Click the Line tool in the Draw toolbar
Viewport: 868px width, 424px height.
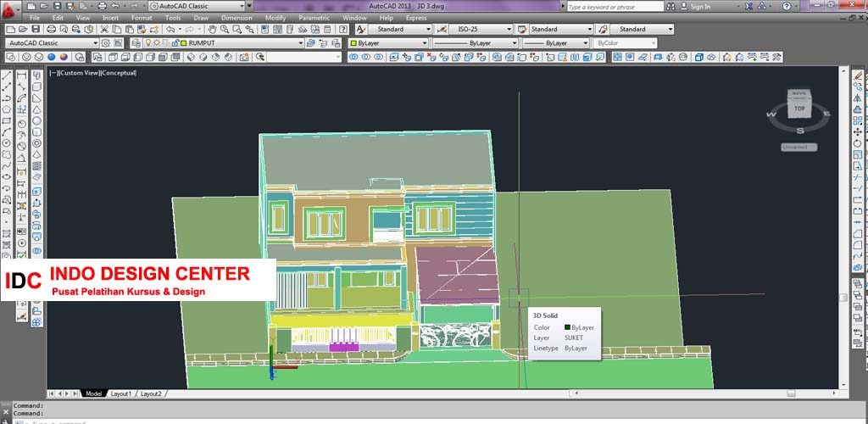point(7,75)
